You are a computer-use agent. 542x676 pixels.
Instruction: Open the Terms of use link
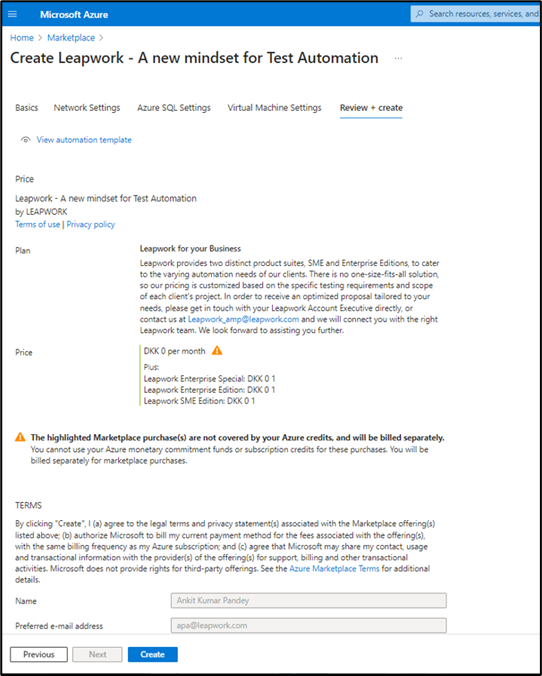coord(38,224)
